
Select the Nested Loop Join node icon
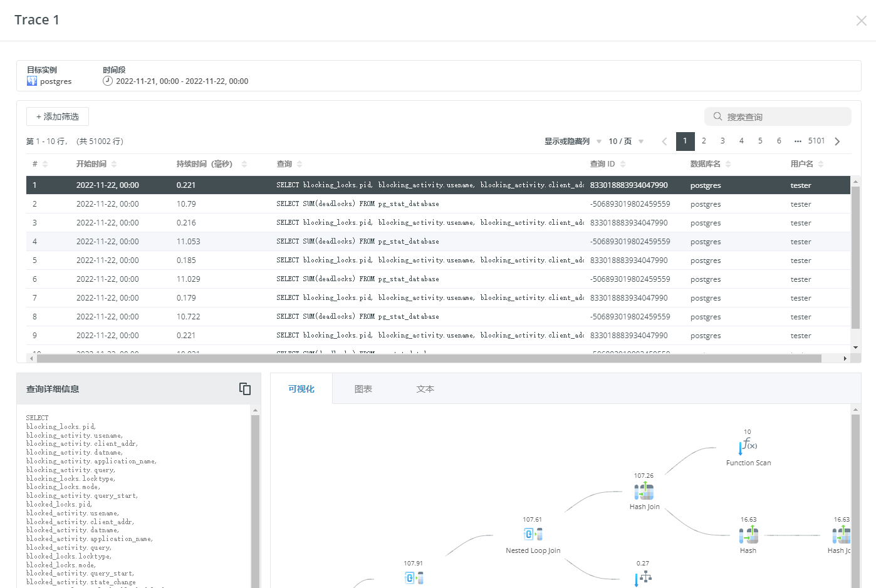[533, 534]
